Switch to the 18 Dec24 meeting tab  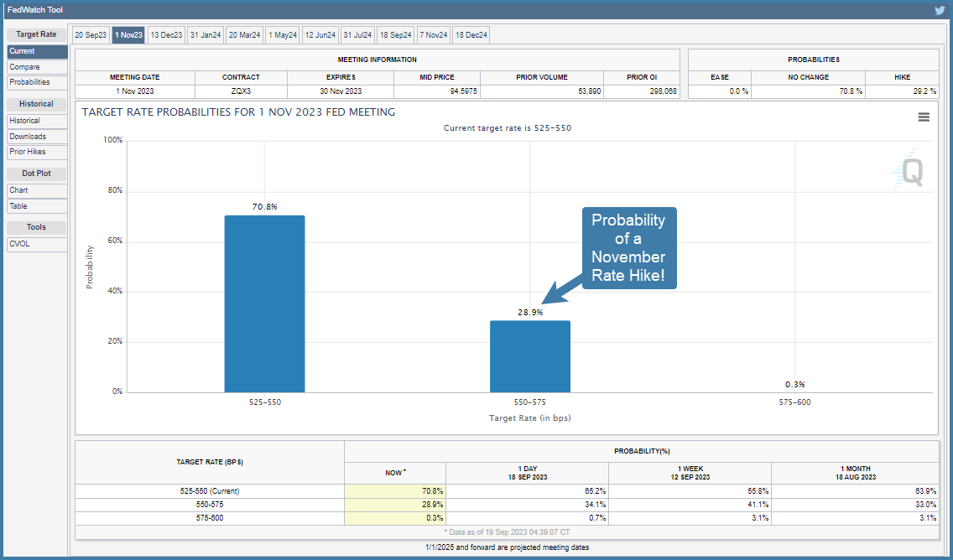(471, 35)
